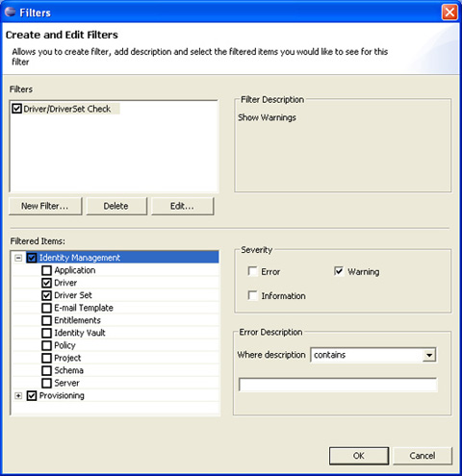This screenshot has height=476, width=462.
Task: Click the Schema tree label
Action: click(x=68, y=370)
